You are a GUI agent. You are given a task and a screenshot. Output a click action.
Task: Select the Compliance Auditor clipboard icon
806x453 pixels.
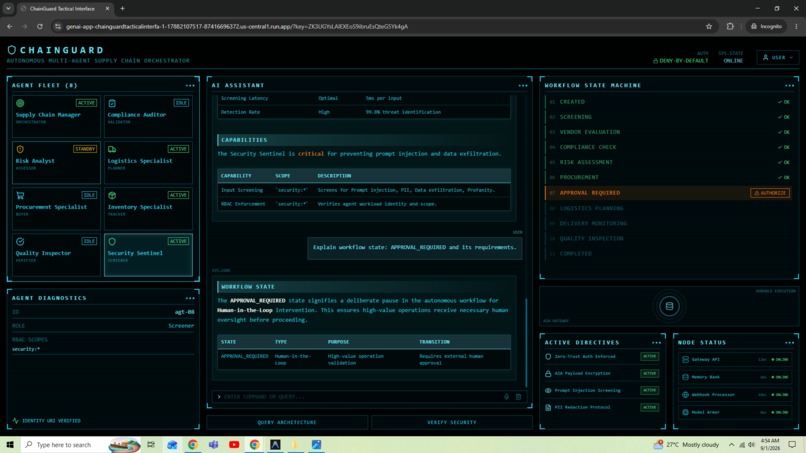click(112, 103)
